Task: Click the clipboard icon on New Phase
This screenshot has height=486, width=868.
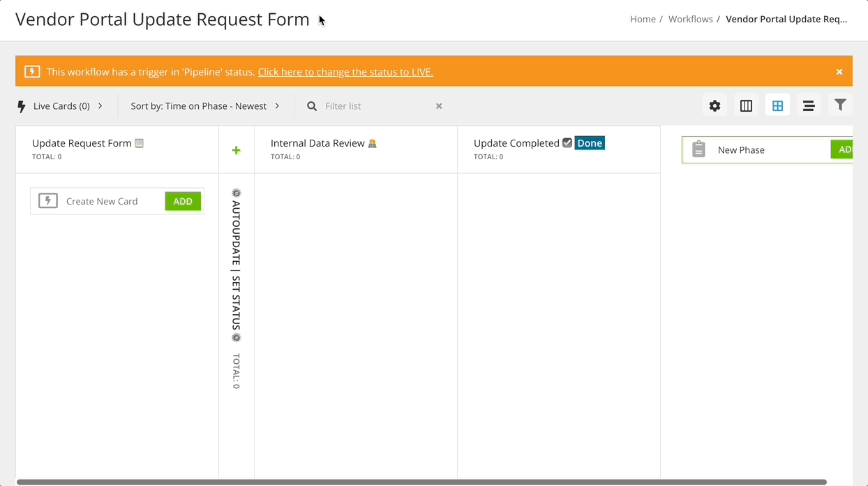Action: click(x=698, y=149)
